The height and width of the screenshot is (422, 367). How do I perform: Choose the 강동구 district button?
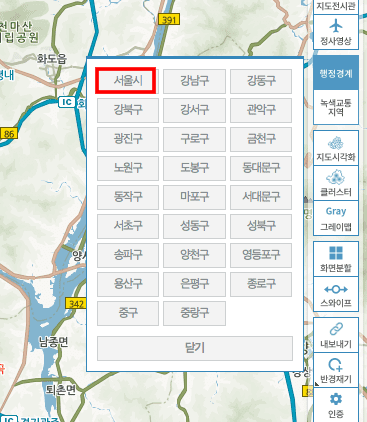click(261, 81)
